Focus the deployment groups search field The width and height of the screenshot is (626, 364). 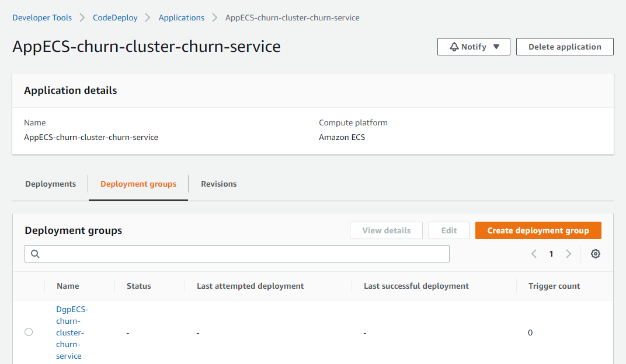(x=237, y=254)
